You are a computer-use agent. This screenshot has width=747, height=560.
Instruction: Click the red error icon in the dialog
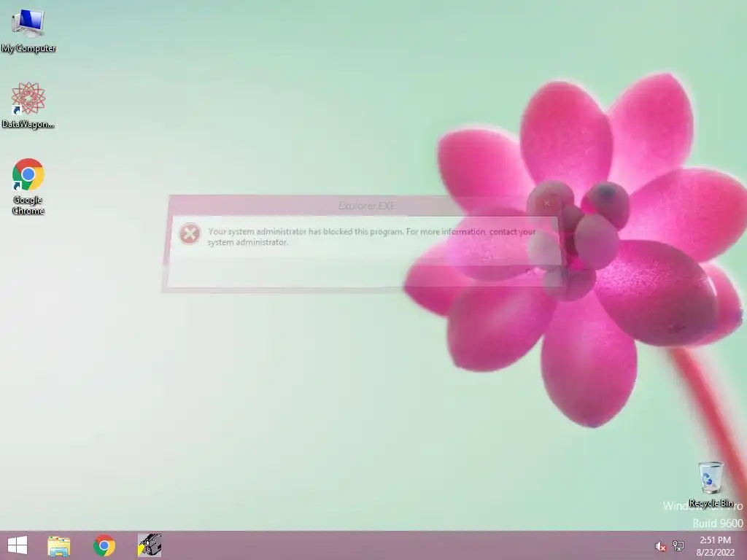point(190,234)
